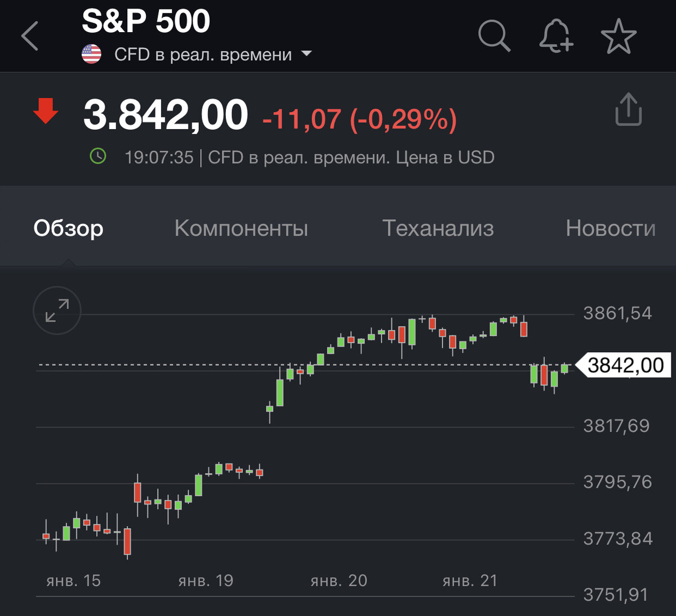
Task: Tap the US flag icon
Action: pyautogui.click(x=91, y=55)
